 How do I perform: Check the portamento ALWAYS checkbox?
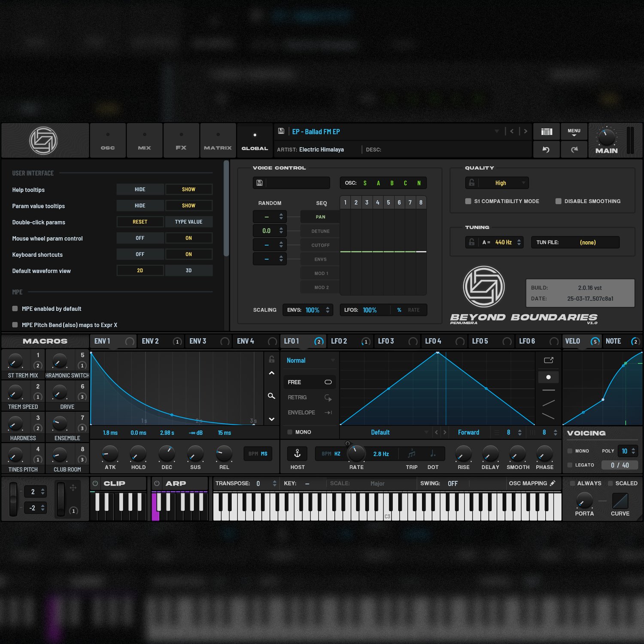(x=572, y=483)
